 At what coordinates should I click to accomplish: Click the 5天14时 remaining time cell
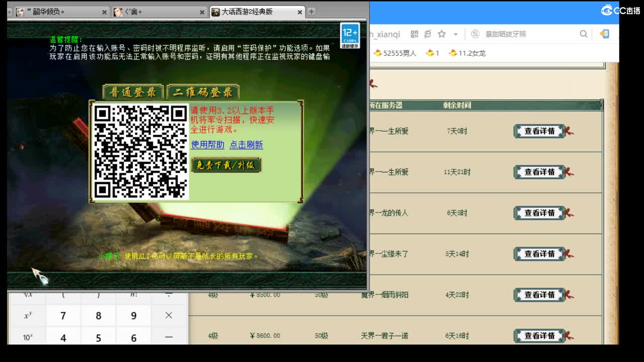(x=457, y=254)
